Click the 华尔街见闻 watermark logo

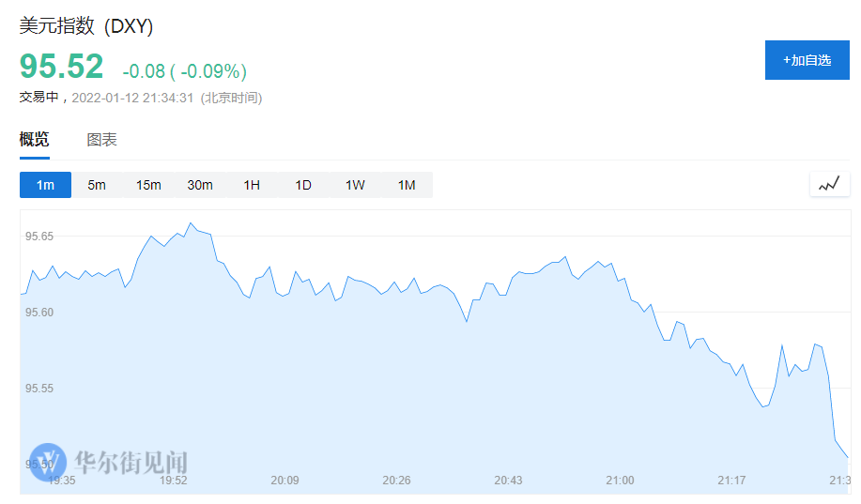coord(108,463)
